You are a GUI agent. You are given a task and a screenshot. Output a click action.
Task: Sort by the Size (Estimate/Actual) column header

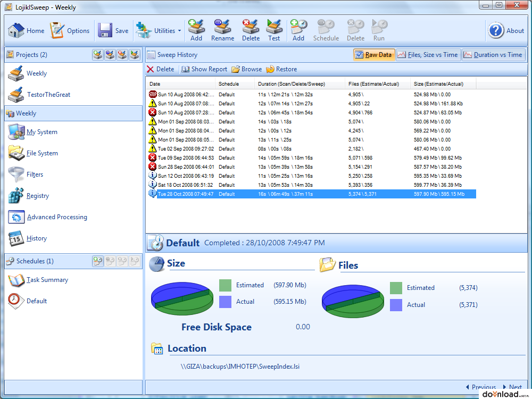tap(443, 84)
